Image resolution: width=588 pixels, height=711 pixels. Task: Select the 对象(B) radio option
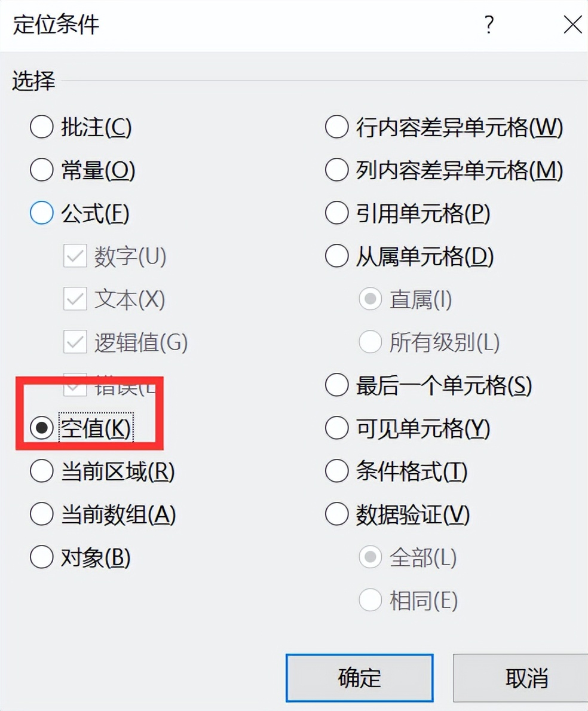pyautogui.click(x=42, y=557)
